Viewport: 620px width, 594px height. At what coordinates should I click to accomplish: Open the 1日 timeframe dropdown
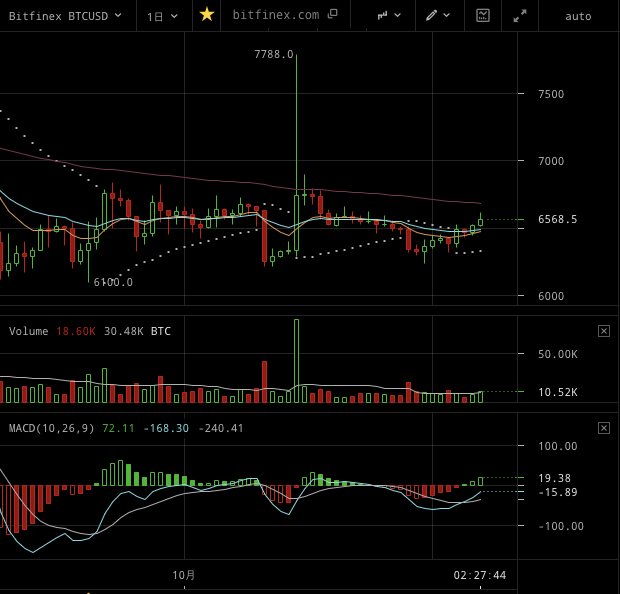(x=162, y=17)
